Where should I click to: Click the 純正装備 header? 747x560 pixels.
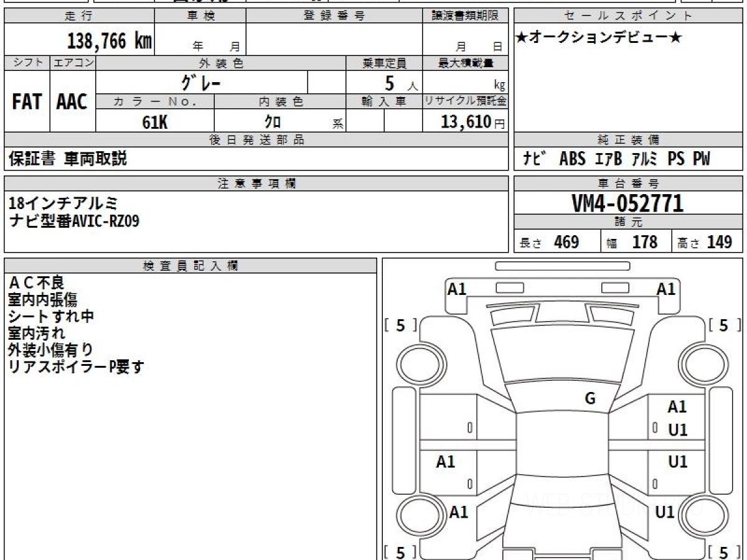coord(629,140)
